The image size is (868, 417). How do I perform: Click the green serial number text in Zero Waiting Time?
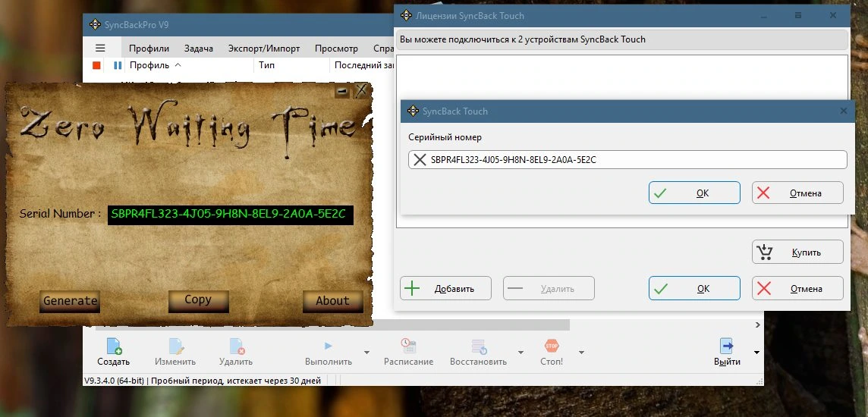click(229, 215)
